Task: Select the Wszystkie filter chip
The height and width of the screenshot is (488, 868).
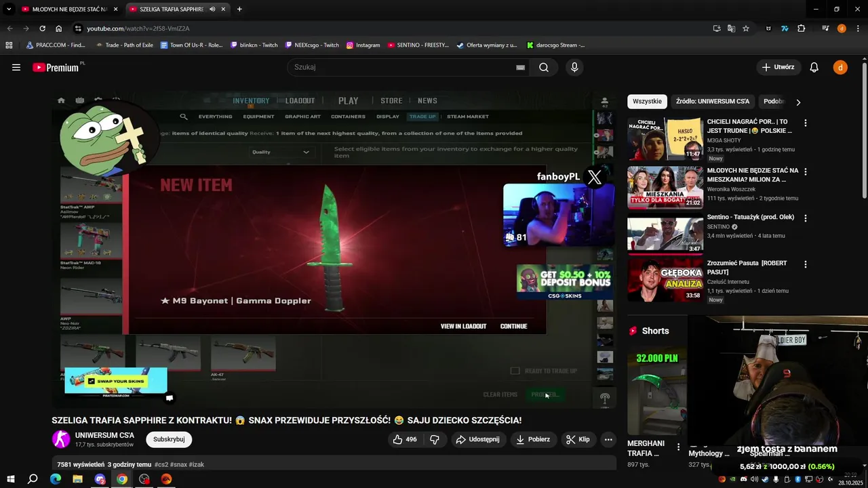Action: point(647,102)
